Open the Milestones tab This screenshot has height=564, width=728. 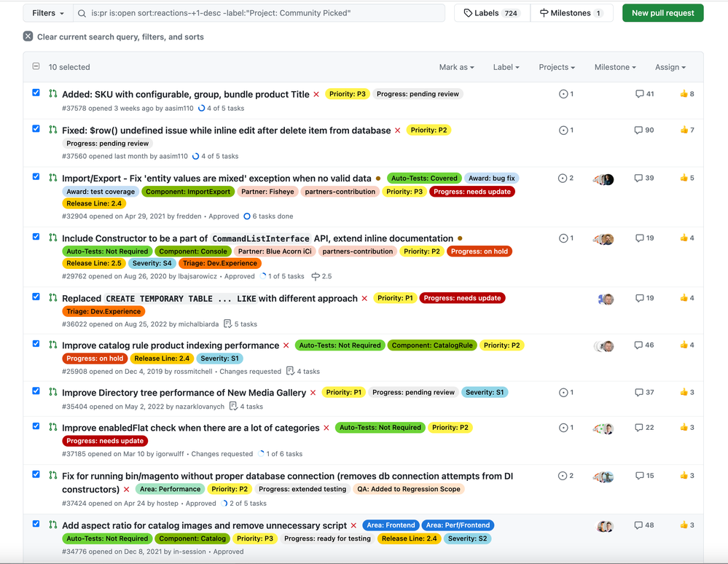[571, 13]
